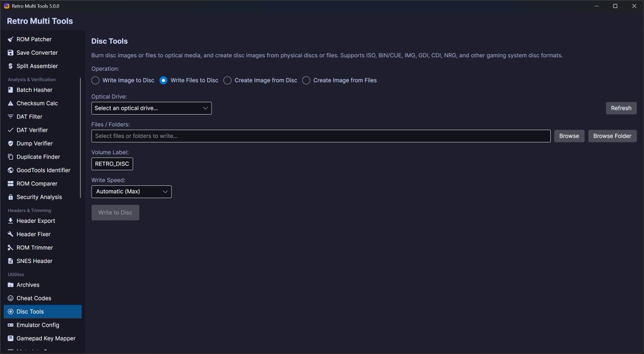Go to the Cheat Codes page
This screenshot has height=354, width=644.
tap(42, 298)
